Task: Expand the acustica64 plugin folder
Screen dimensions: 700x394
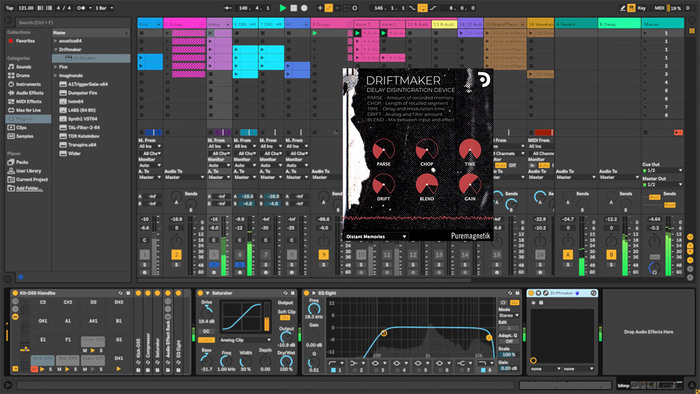Action: (x=56, y=41)
